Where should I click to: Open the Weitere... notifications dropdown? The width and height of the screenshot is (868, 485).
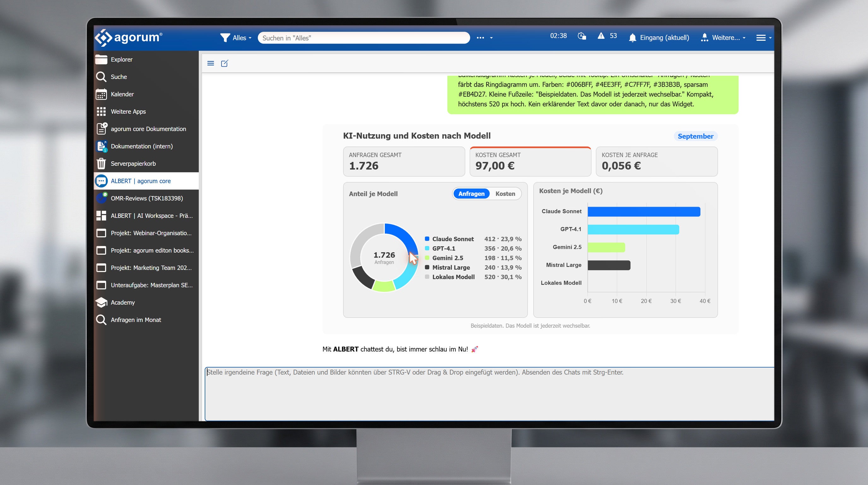[723, 38]
